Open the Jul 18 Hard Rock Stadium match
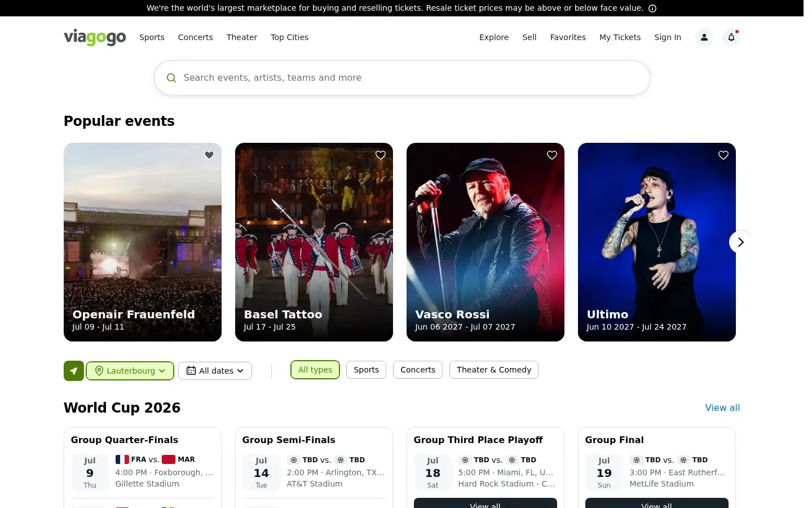The image size is (812, 508). click(x=486, y=472)
